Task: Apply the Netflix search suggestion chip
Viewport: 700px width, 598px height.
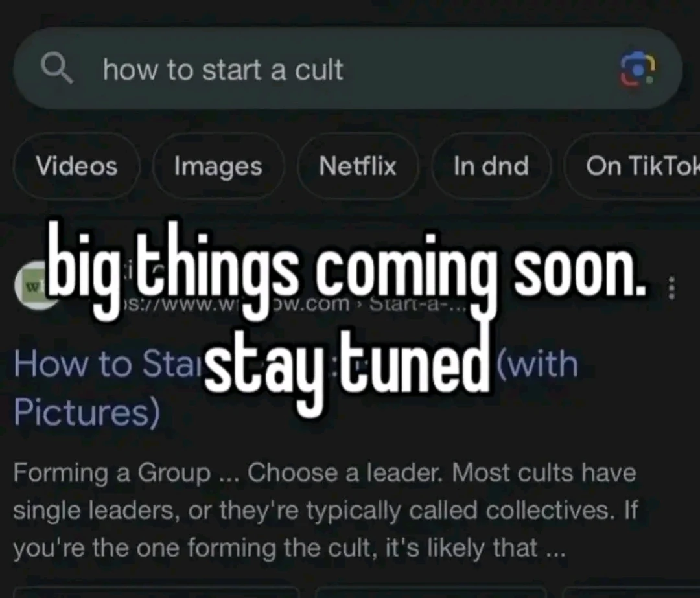Action: point(358,166)
